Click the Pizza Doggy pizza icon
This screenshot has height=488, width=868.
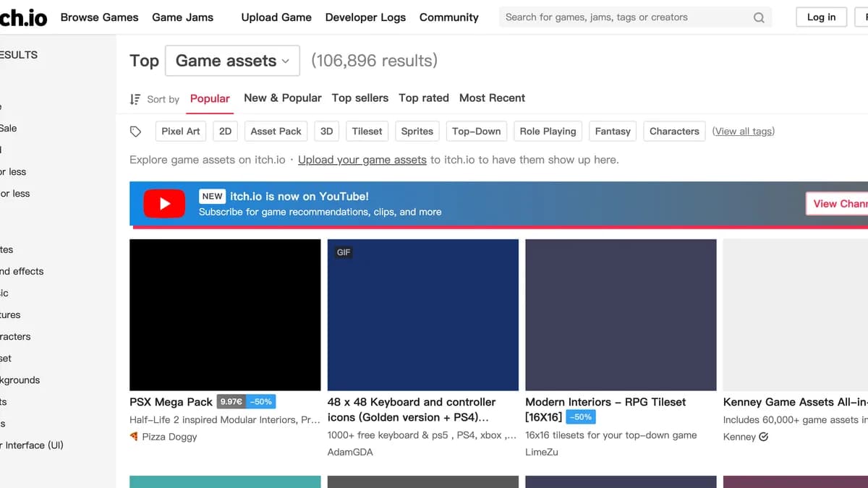point(134,437)
